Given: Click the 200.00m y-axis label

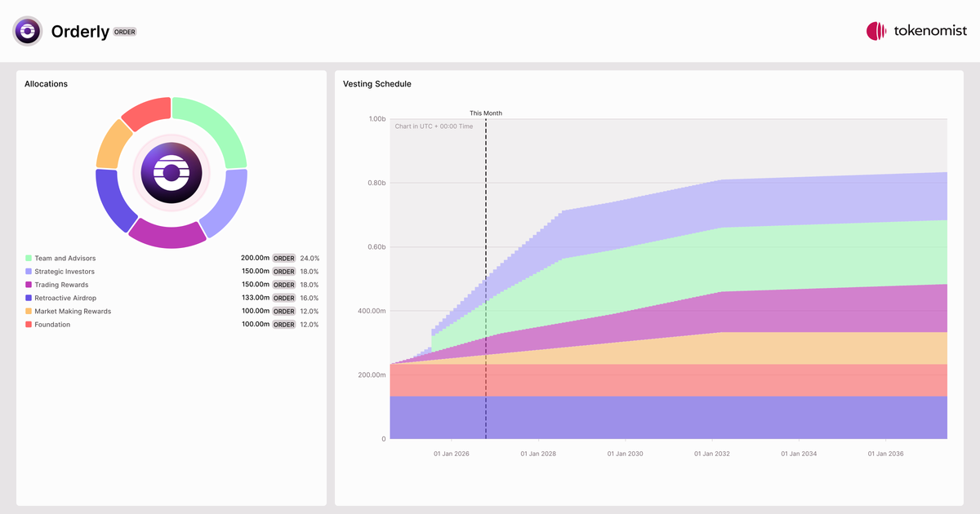Looking at the screenshot, I should point(372,374).
